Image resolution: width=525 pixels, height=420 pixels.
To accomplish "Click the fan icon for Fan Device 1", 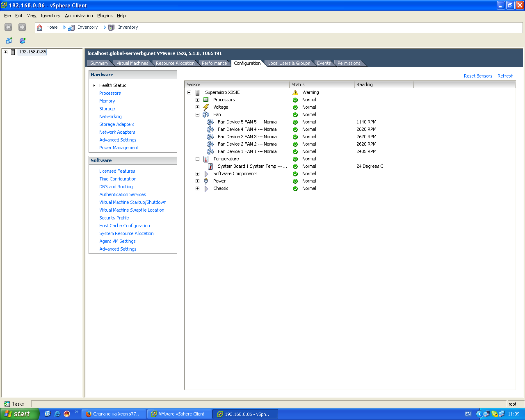I will click(x=210, y=152).
